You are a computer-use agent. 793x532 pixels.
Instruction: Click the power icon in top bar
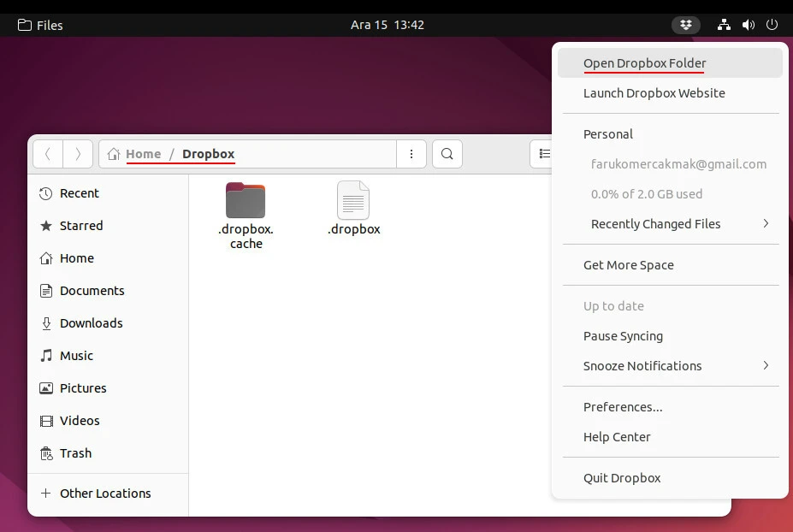pos(772,25)
